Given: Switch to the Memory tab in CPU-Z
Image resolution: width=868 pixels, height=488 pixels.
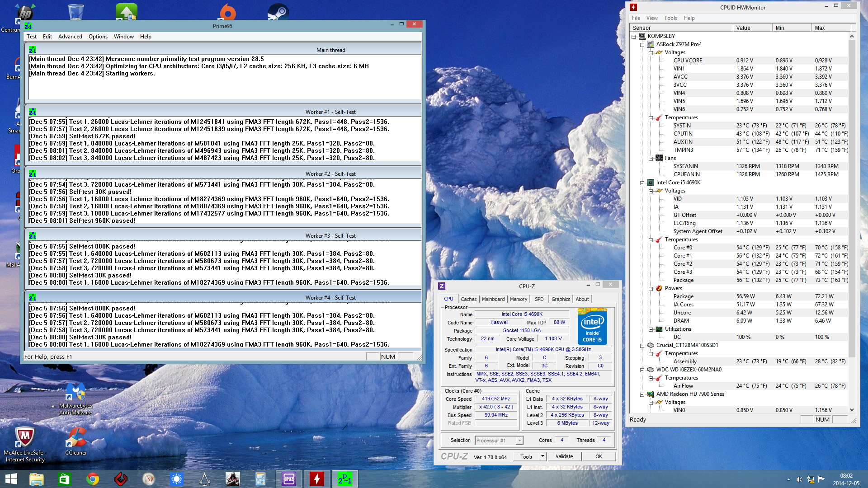Looking at the screenshot, I should point(518,299).
